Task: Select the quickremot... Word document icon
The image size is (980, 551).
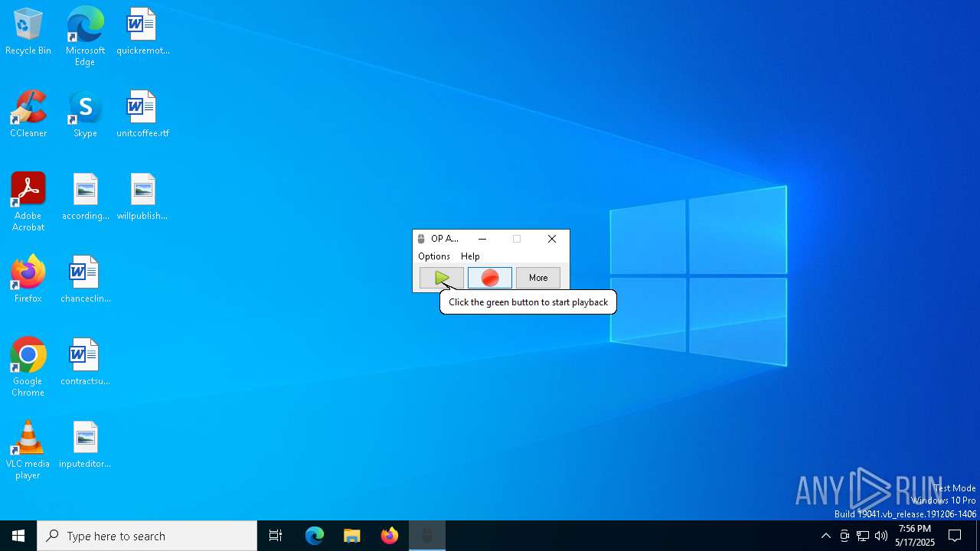Action: coord(143,31)
